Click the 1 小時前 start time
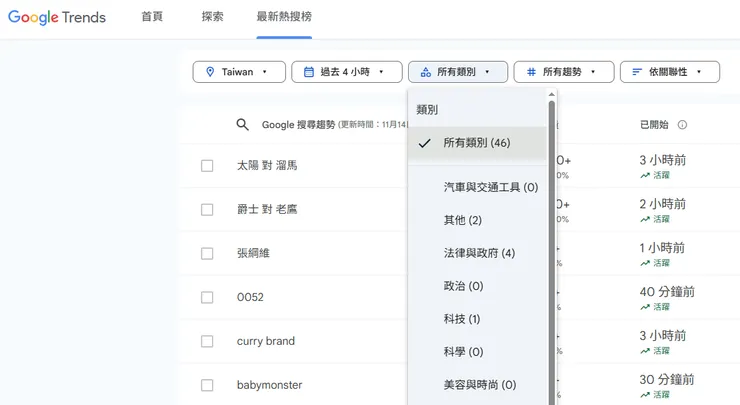 click(662, 248)
